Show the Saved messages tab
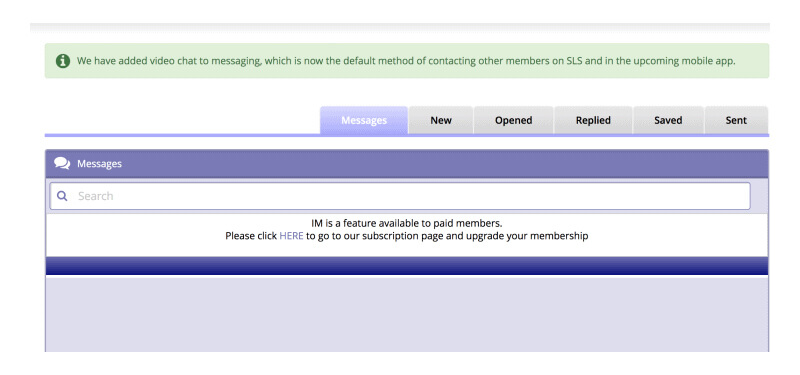Viewport: 800px width, 375px height. (x=668, y=120)
